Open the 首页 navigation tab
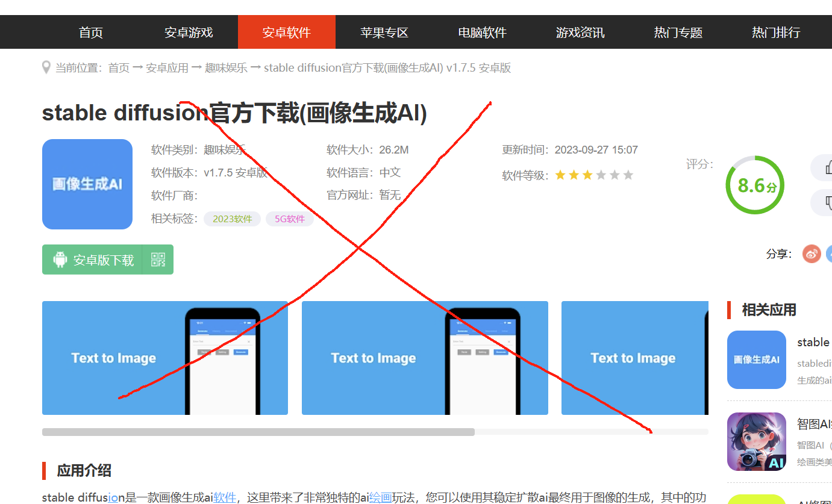The image size is (832, 504). tap(91, 33)
